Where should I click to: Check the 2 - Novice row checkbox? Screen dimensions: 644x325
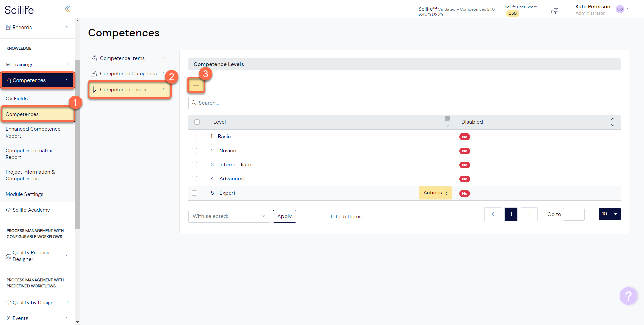[x=194, y=151]
